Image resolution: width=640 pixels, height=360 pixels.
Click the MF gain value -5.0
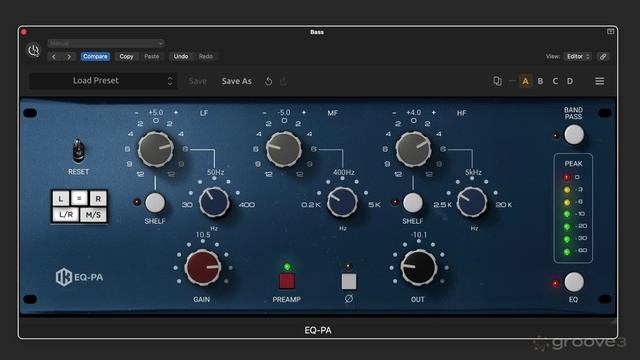284,112
